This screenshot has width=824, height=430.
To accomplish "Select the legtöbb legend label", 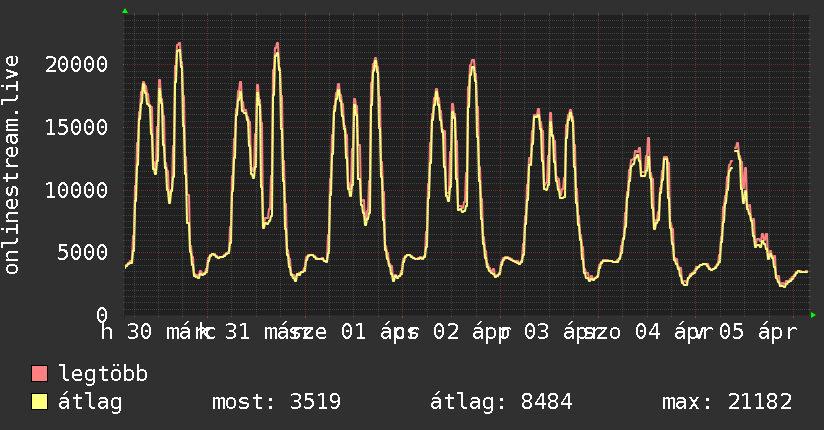I will 103,373.
